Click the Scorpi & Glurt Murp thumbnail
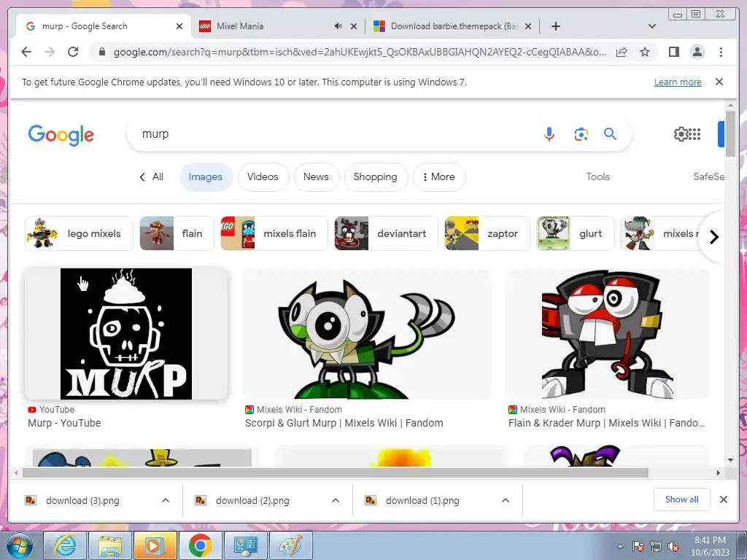747x560 pixels. [x=367, y=334]
